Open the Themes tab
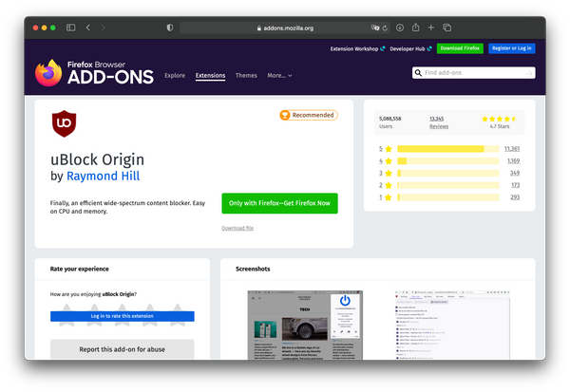Image resolution: width=570 pixels, height=392 pixels. point(246,76)
